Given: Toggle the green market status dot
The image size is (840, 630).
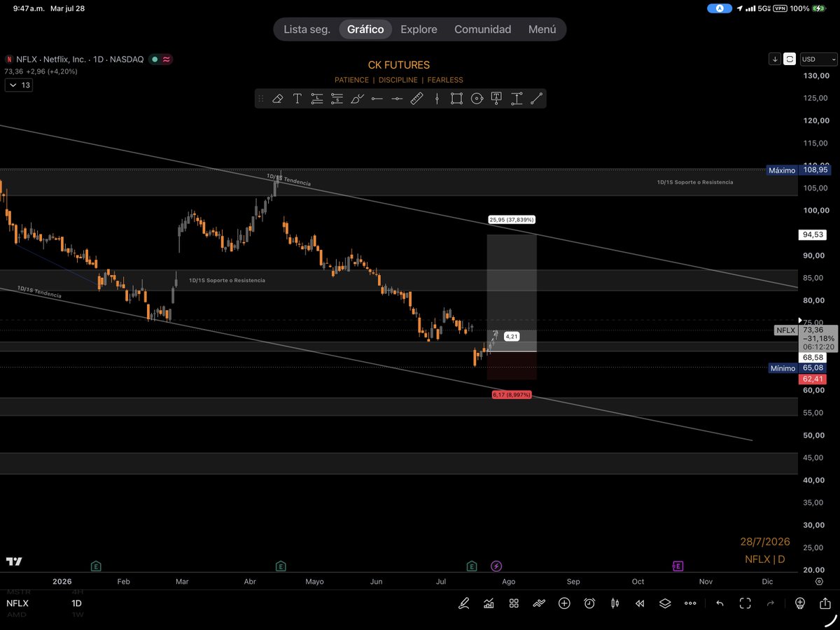Looking at the screenshot, I should tap(154, 59).
